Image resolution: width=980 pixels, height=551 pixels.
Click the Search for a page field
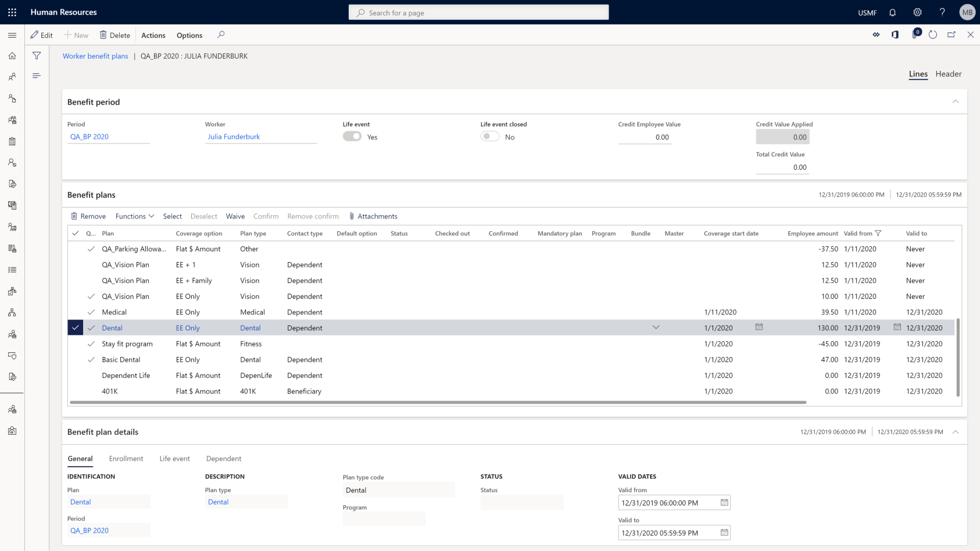pyautogui.click(x=479, y=12)
